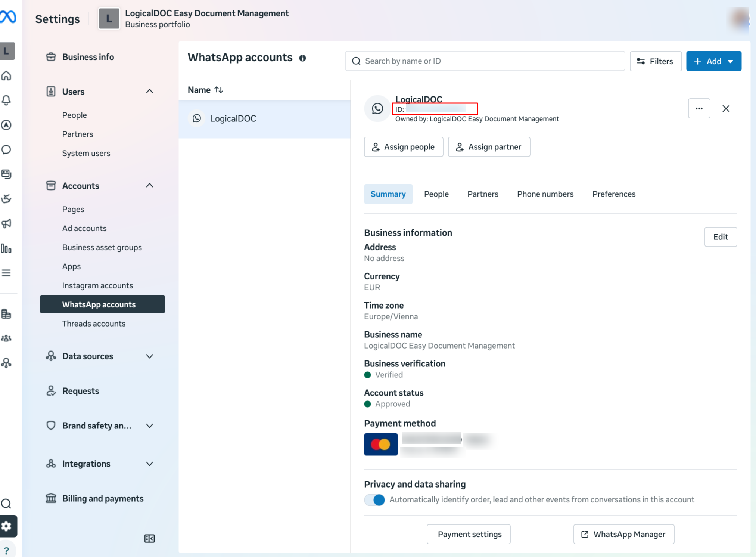Click the Search by name or ID field

[485, 61]
